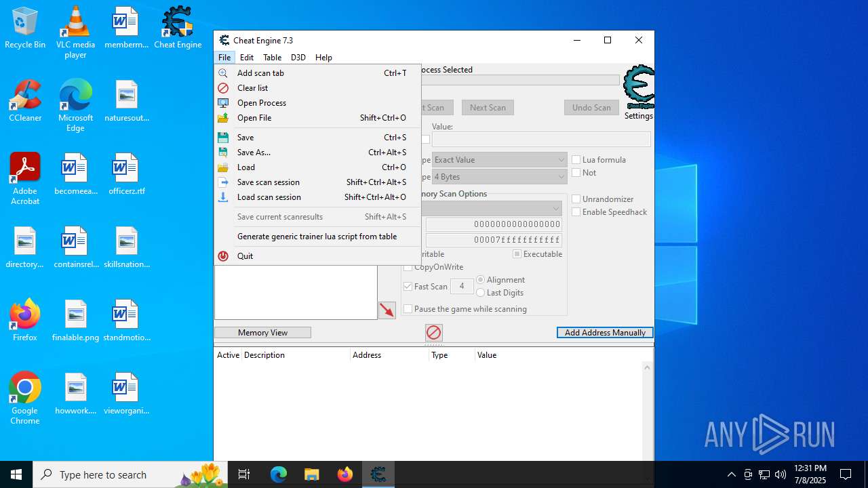This screenshot has height=488, width=868.
Task: Click the Load folder icon
Action: pos(223,167)
